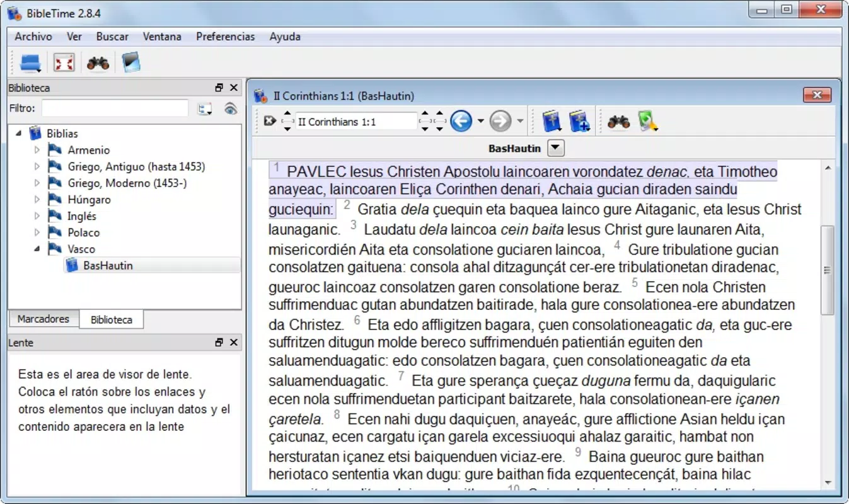The width and height of the screenshot is (849, 504).
Task: Expand the Armenio language group
Action: [x=37, y=150]
